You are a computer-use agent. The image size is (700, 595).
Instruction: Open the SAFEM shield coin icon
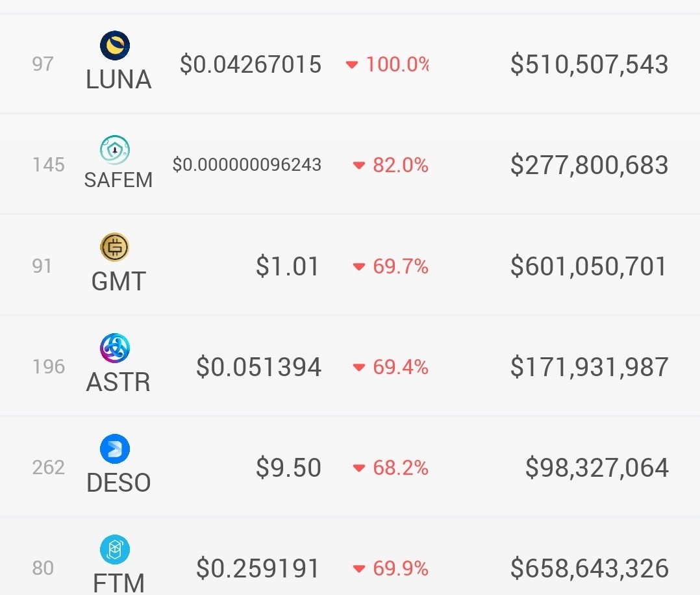point(115,150)
